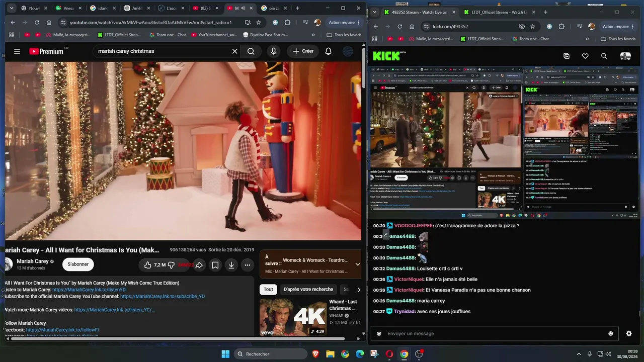The image size is (644, 362).
Task: Open the Dyatlov Pass Forum bookmark
Action: [265, 35]
